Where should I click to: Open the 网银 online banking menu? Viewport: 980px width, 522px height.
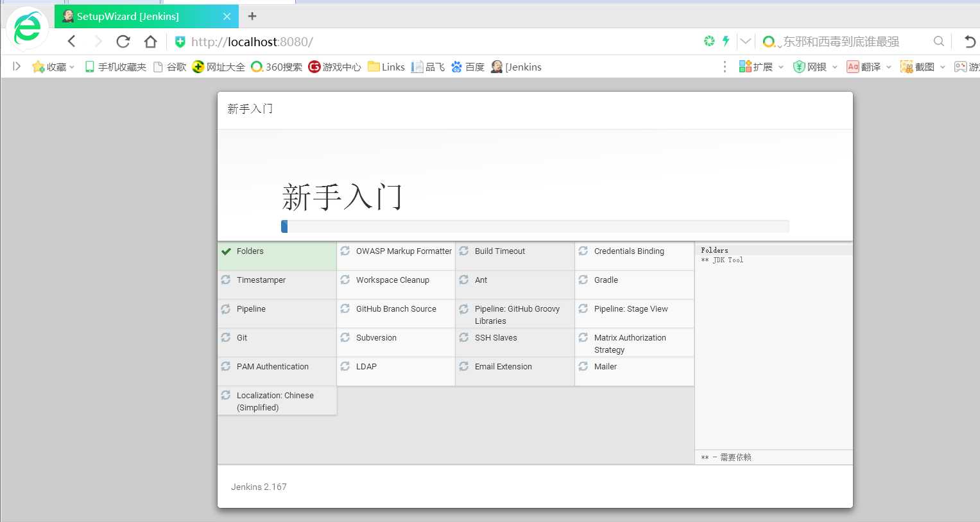coord(816,67)
